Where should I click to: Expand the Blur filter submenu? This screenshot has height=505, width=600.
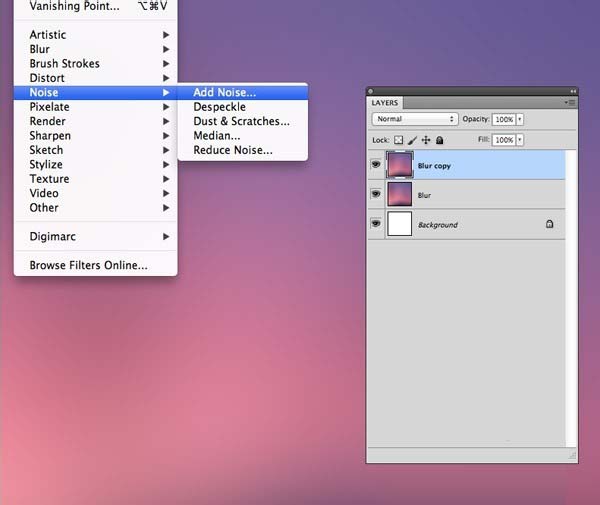click(x=96, y=49)
